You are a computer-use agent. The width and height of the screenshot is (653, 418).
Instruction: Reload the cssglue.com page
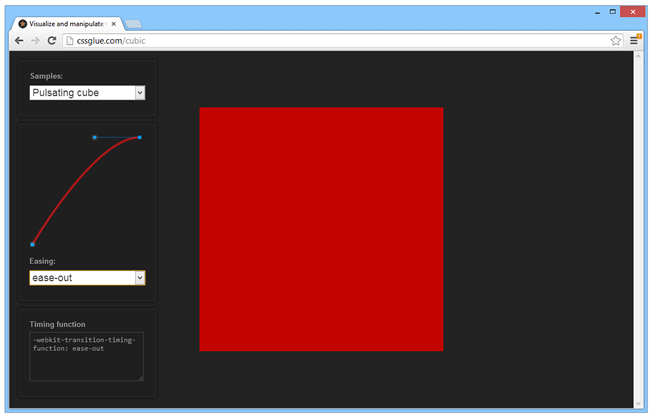click(x=52, y=40)
